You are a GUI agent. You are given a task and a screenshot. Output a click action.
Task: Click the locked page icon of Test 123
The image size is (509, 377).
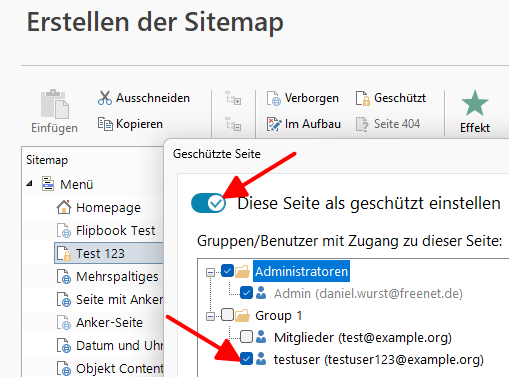(64, 253)
